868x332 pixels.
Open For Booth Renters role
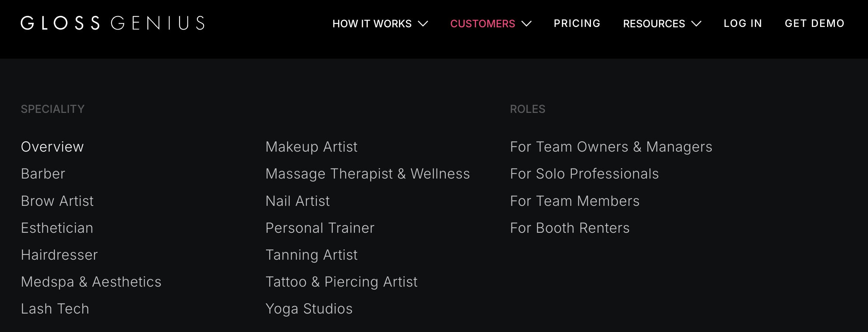(x=570, y=228)
